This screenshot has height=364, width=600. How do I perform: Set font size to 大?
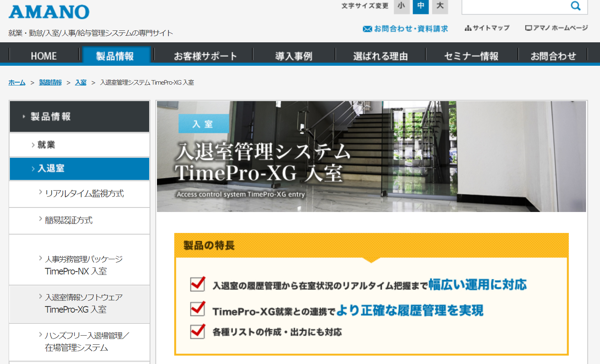coord(440,6)
